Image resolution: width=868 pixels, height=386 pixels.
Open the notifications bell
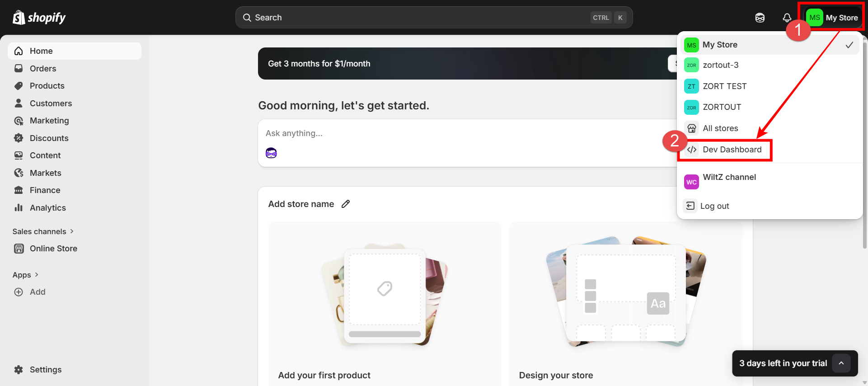pos(787,18)
